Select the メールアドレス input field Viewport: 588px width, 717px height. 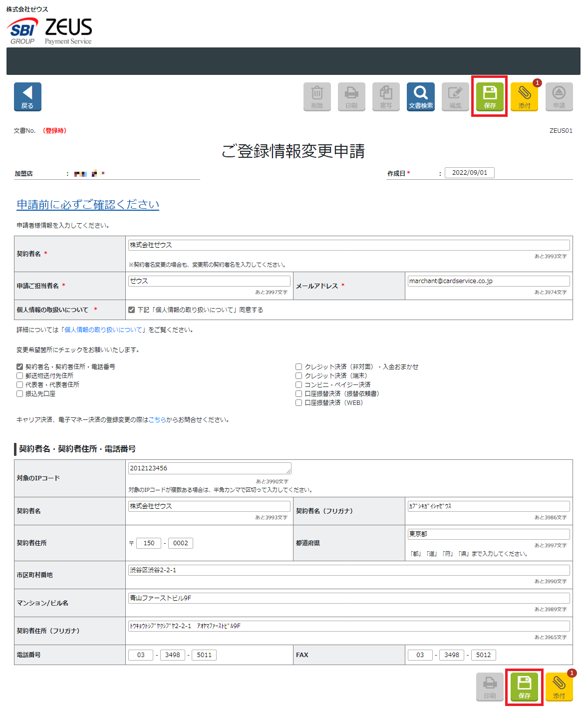tap(488, 281)
